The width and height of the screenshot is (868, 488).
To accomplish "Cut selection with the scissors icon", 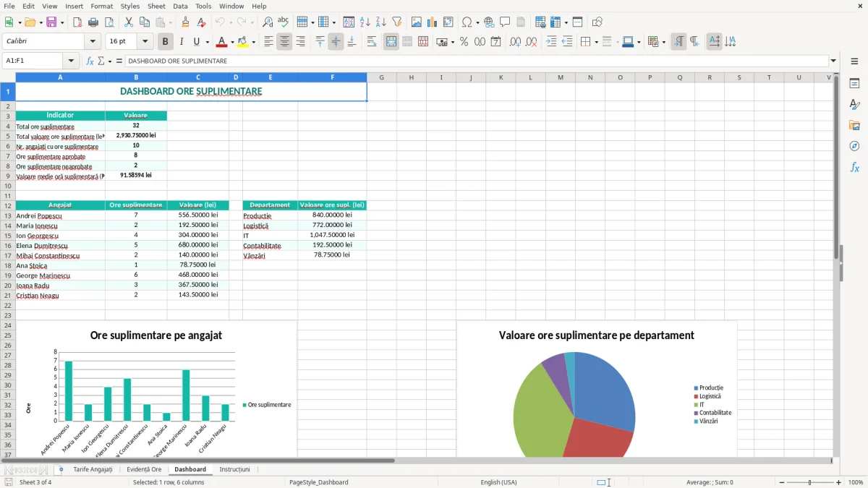I will 128,22.
